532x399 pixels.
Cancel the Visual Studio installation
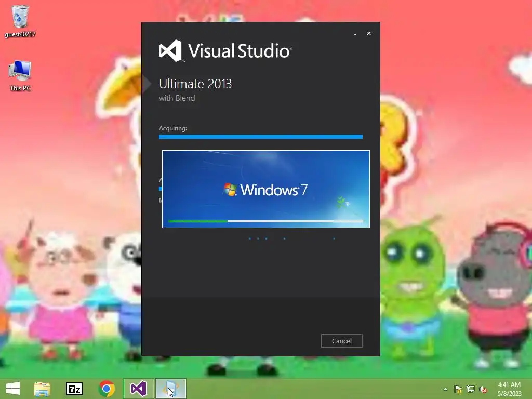342,341
